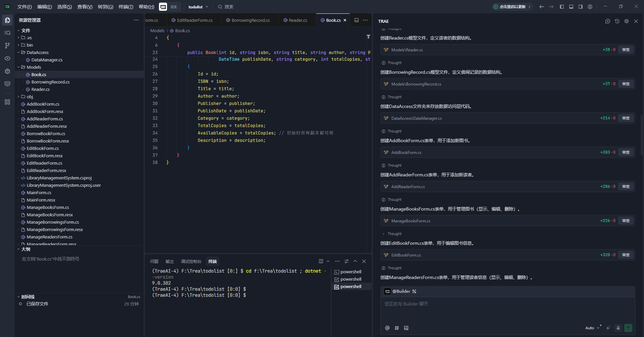Close the TRAE chat panel

pos(636,21)
